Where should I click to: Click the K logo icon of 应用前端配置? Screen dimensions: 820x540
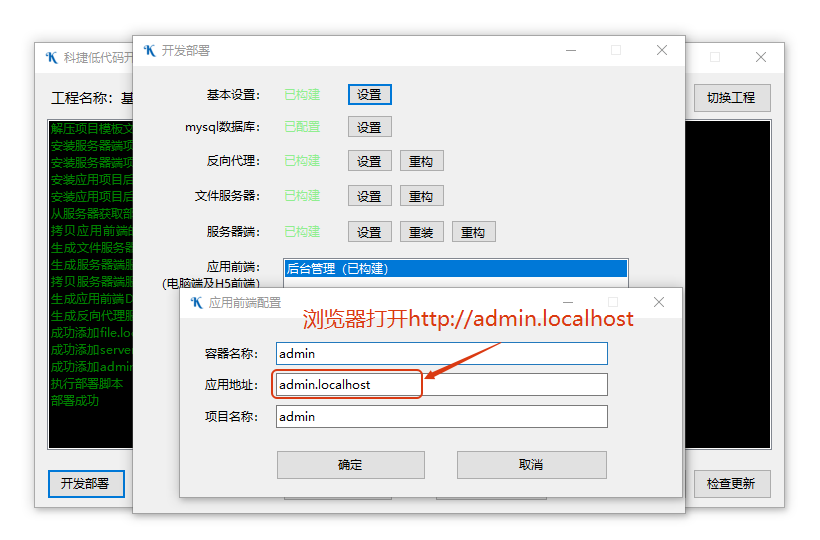coord(196,302)
